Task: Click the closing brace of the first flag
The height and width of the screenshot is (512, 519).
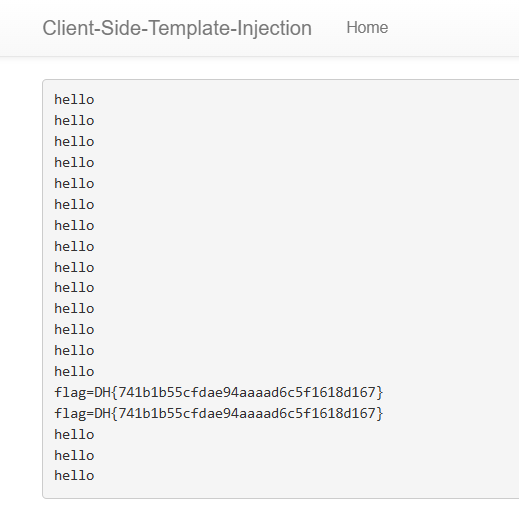Action: pyautogui.click(x=379, y=392)
